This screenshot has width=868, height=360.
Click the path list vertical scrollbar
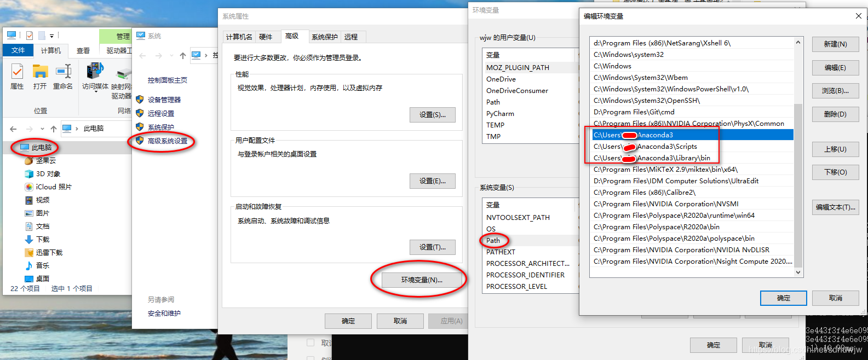coord(798,186)
